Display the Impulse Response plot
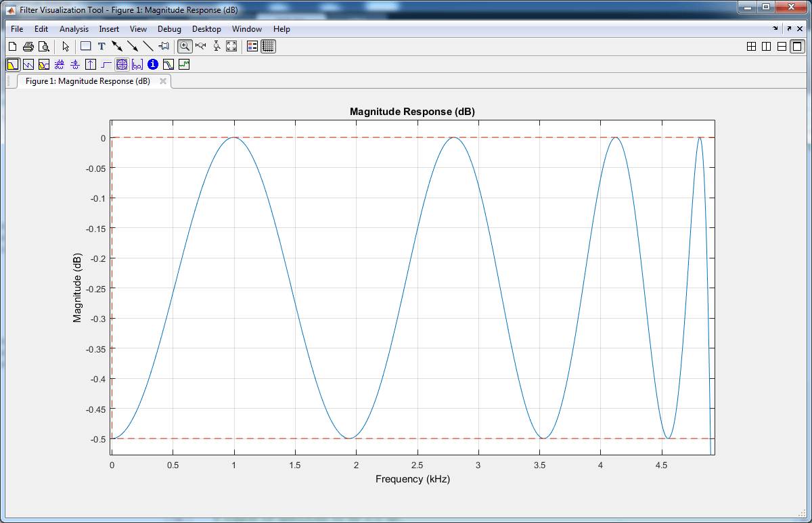The image size is (812, 523). (x=91, y=65)
